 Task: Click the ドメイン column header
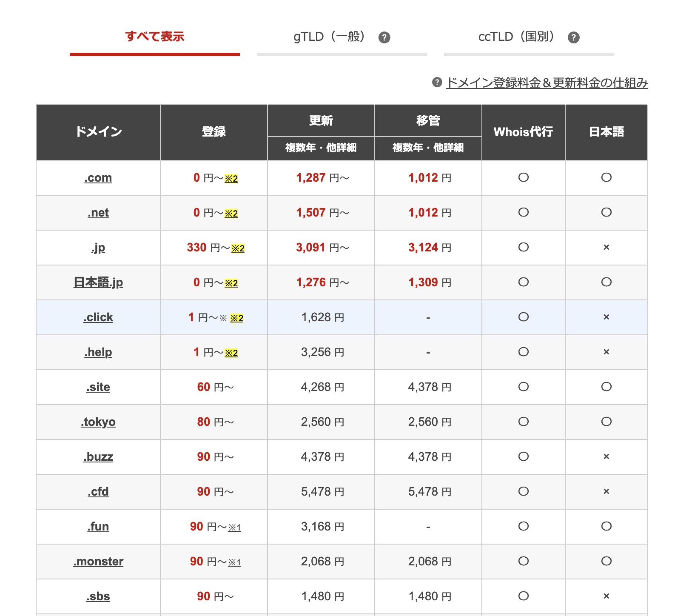(98, 132)
